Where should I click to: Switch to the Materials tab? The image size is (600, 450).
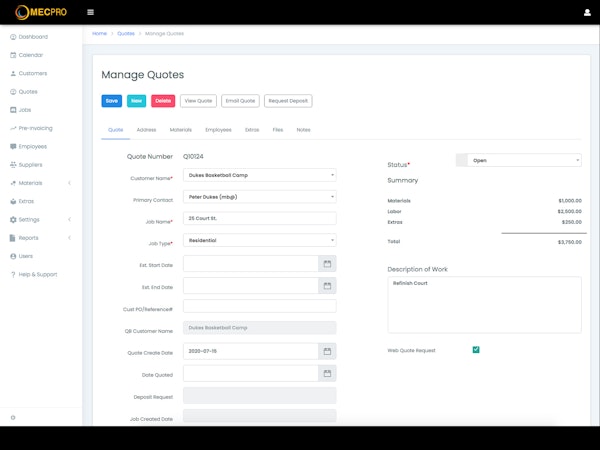180,130
